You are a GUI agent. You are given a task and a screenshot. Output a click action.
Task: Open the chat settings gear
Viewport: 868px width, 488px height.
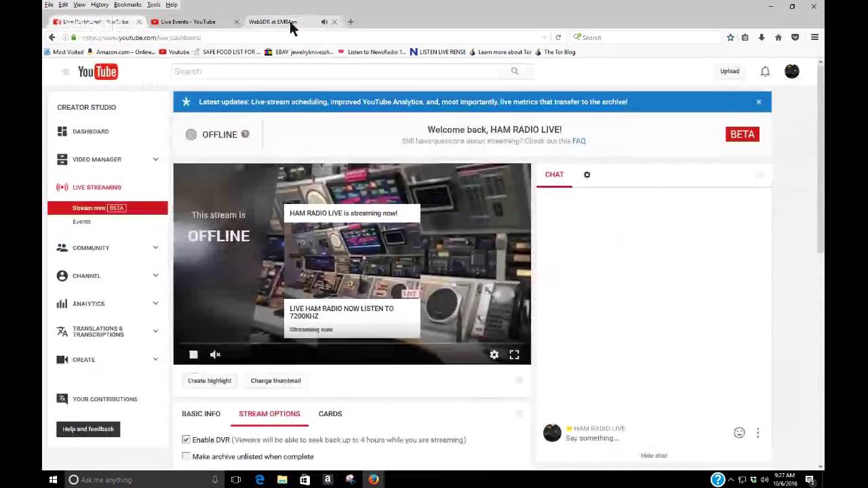(x=587, y=175)
